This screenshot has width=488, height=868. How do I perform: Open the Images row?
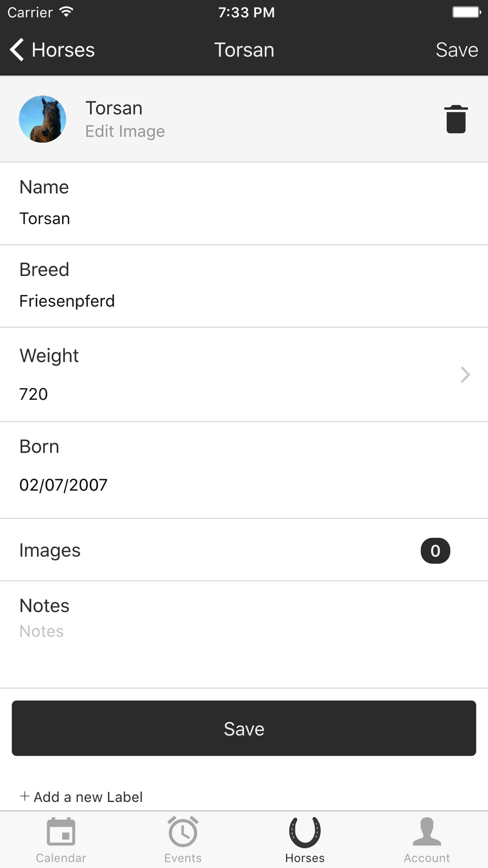(x=195, y=551)
